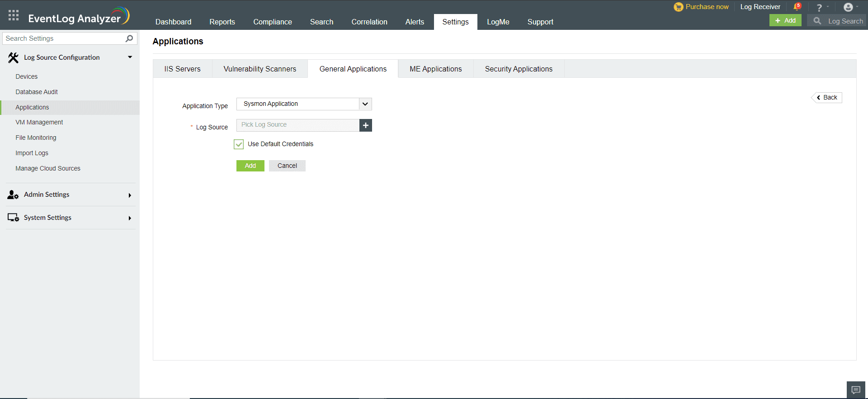Open Devices in the sidebar

click(x=27, y=76)
